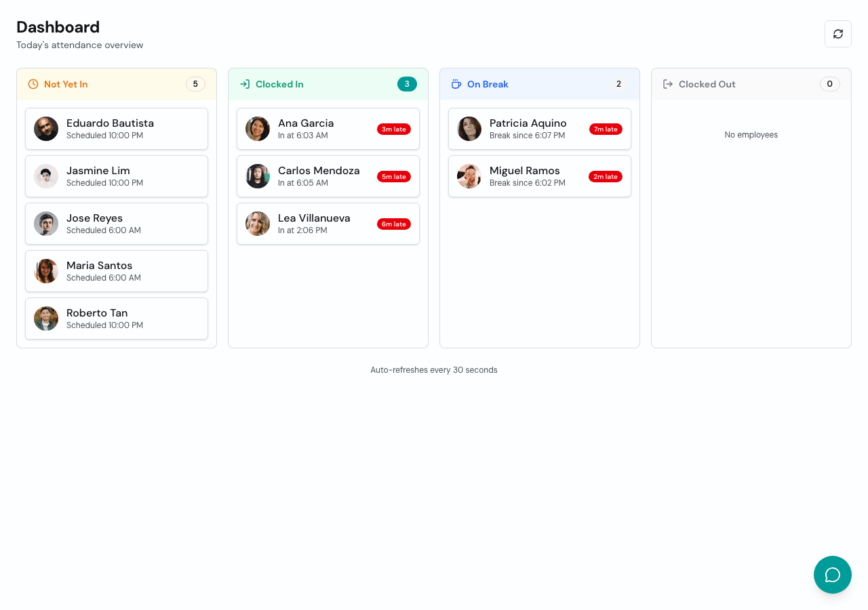
Task: Click the log-out icon on Clocked Out header
Action: [667, 83]
